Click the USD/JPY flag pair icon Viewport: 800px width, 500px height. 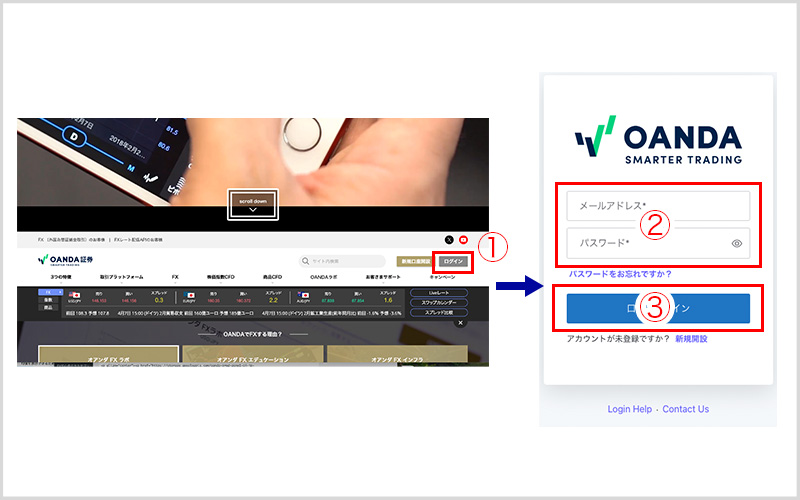pos(74,295)
